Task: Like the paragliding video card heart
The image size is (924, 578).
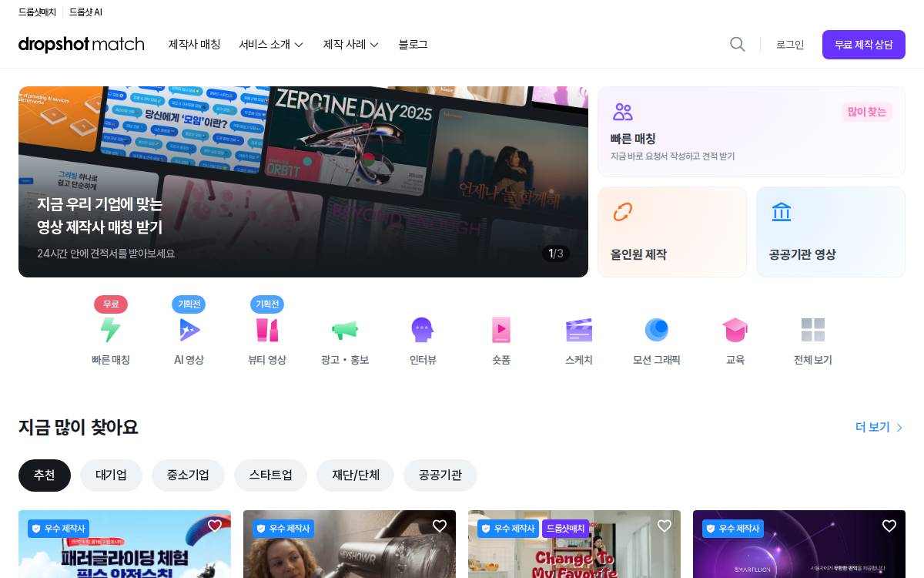Action: [215, 526]
